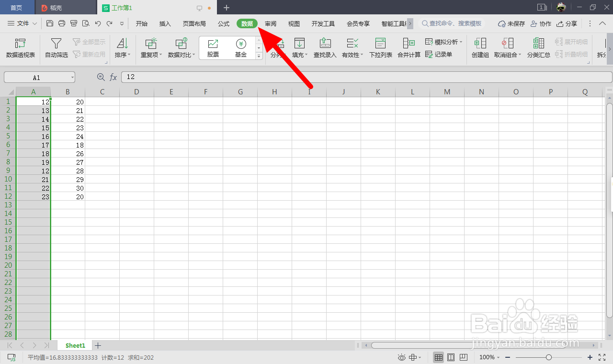Open the 记录单 record form
The width and height of the screenshot is (613, 364).
click(x=439, y=55)
